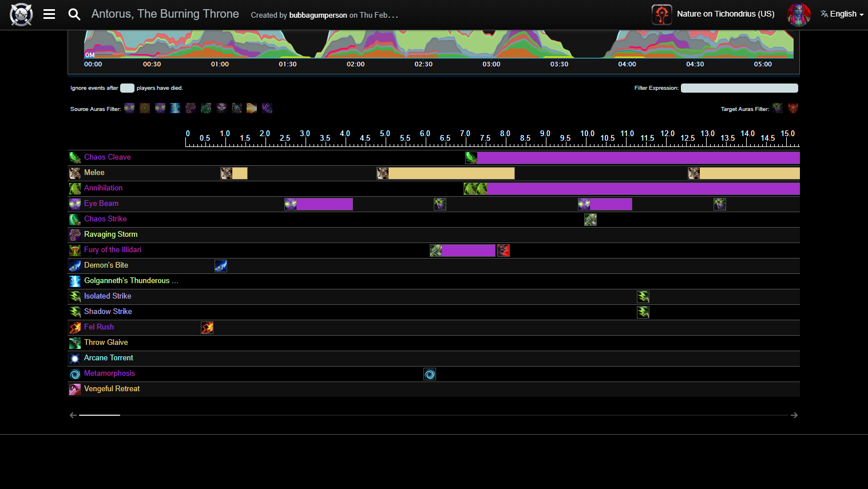Click Eye Beam event near 13.5 seconds
This screenshot has width=868, height=489.
[x=720, y=204]
